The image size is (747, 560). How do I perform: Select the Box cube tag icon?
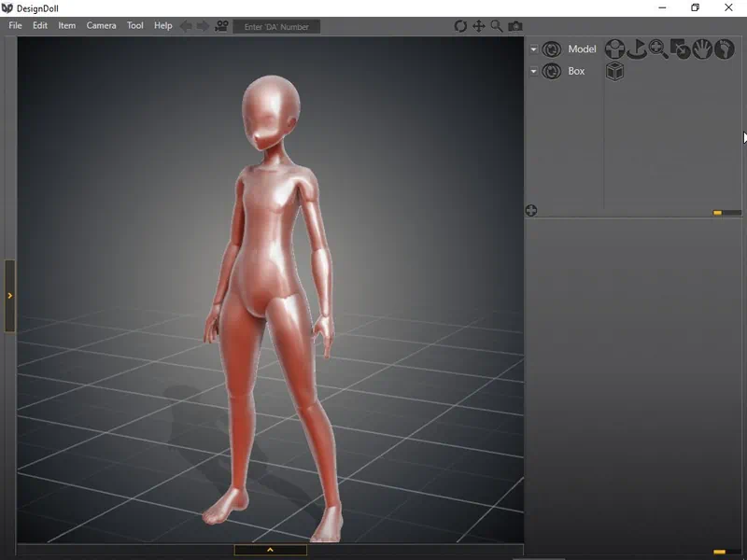click(x=615, y=72)
